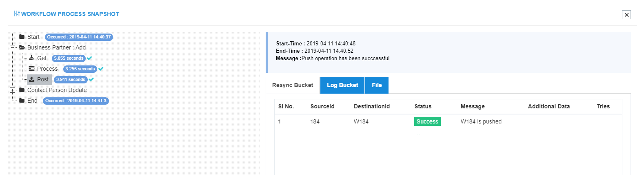Click the Post step upload icon
The image size is (644, 175).
pyautogui.click(x=31, y=79)
